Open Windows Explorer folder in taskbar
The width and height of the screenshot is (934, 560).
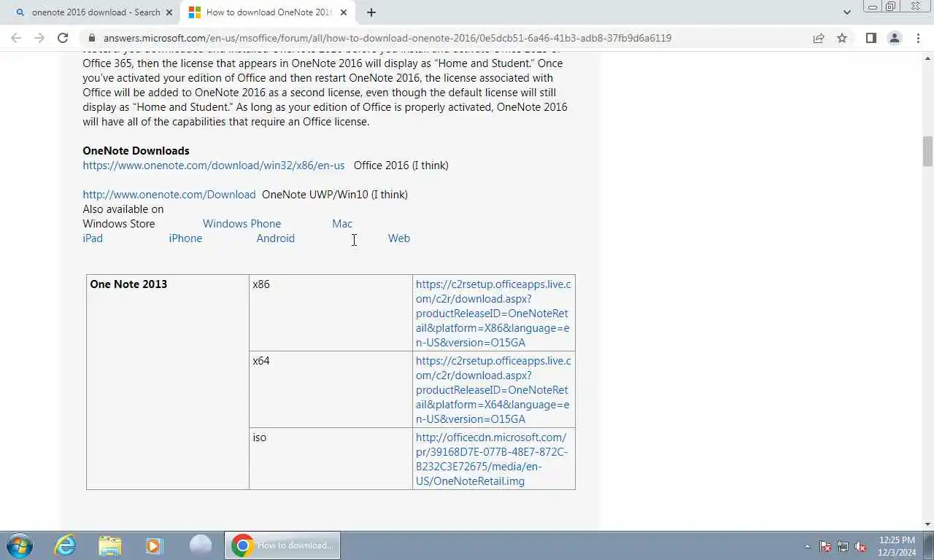(110, 545)
